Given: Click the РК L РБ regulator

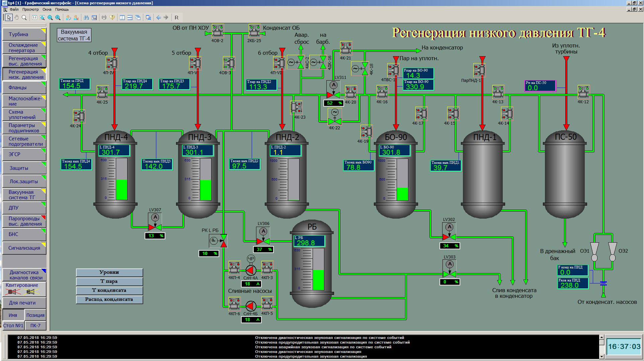Looking at the screenshot, I should 218,240.
